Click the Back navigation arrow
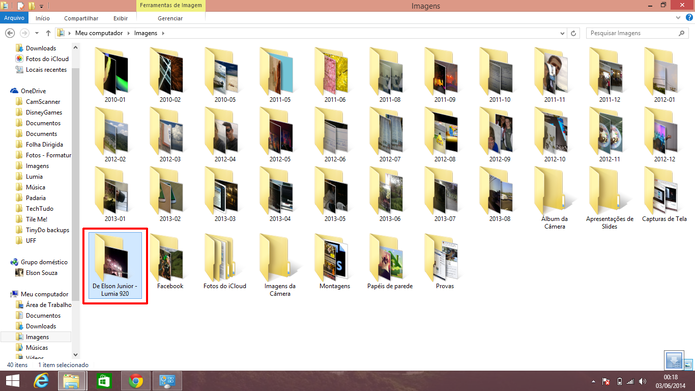 point(10,33)
